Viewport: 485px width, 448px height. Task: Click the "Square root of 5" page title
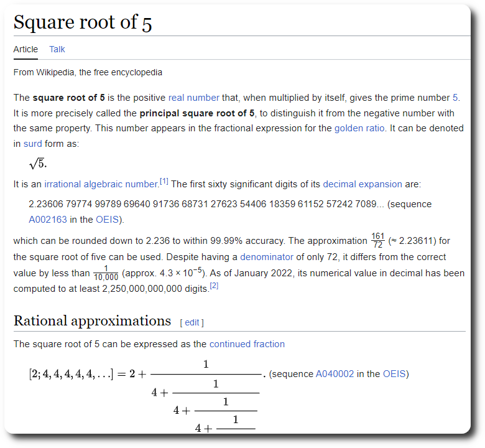(x=83, y=22)
